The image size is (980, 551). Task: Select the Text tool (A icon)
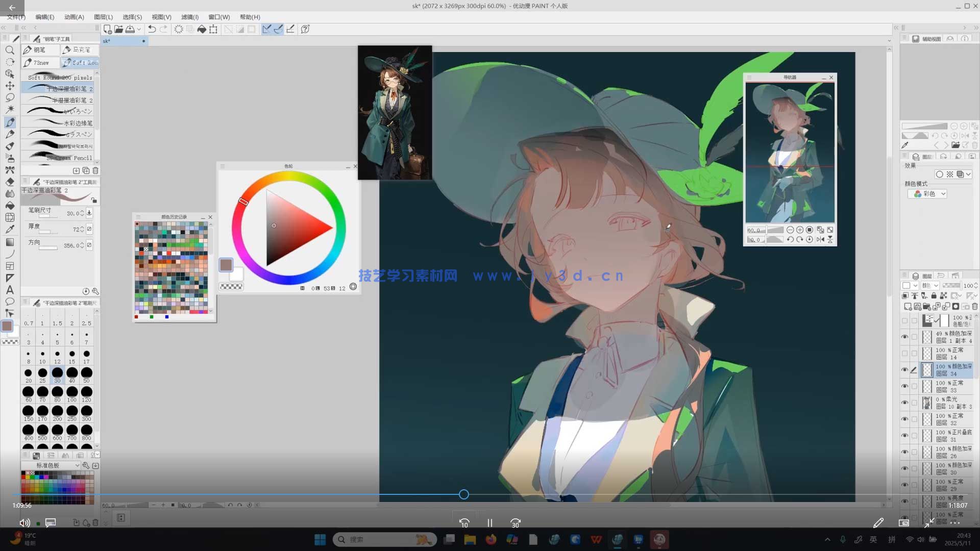pyautogui.click(x=10, y=290)
